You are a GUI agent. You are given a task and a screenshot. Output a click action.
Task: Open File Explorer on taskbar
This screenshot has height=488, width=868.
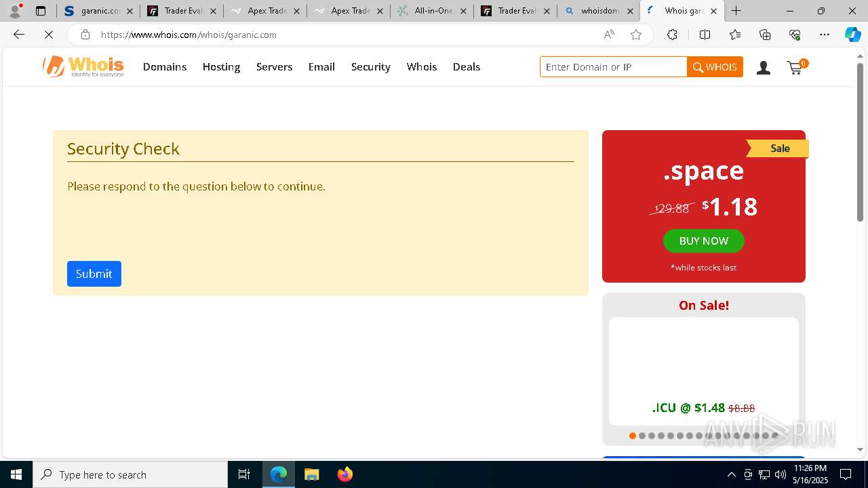point(311,474)
